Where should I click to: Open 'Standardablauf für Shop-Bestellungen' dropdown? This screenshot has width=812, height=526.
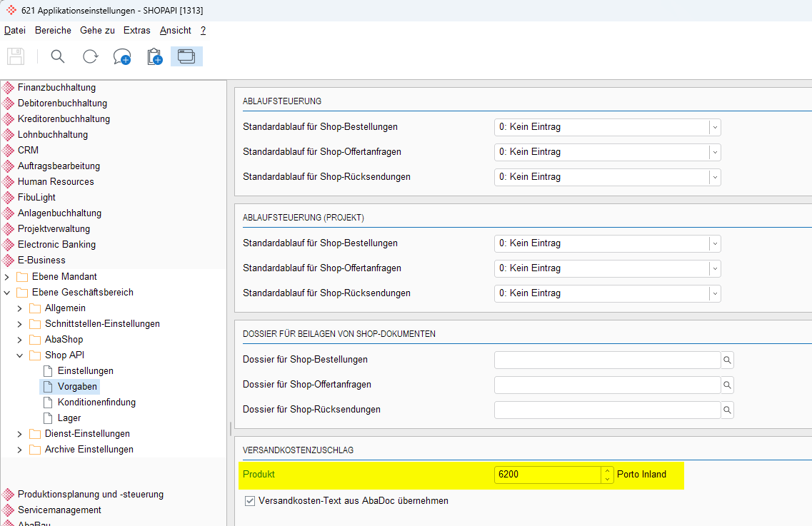point(714,126)
